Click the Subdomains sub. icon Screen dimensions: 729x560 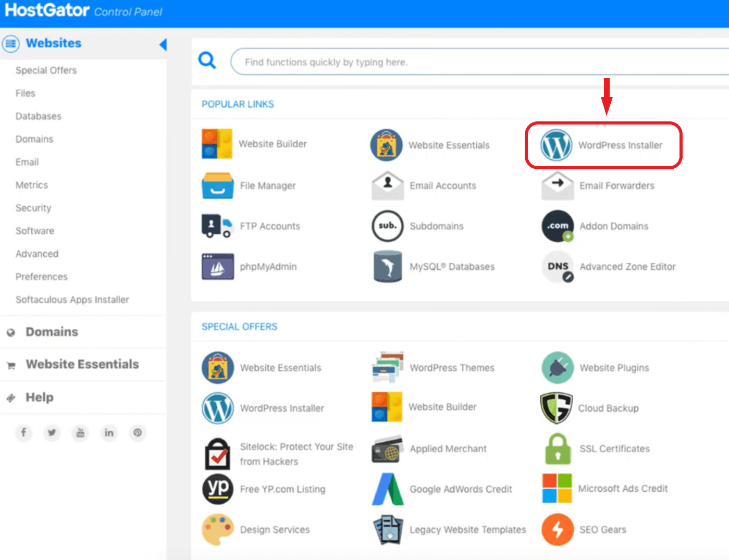388,226
